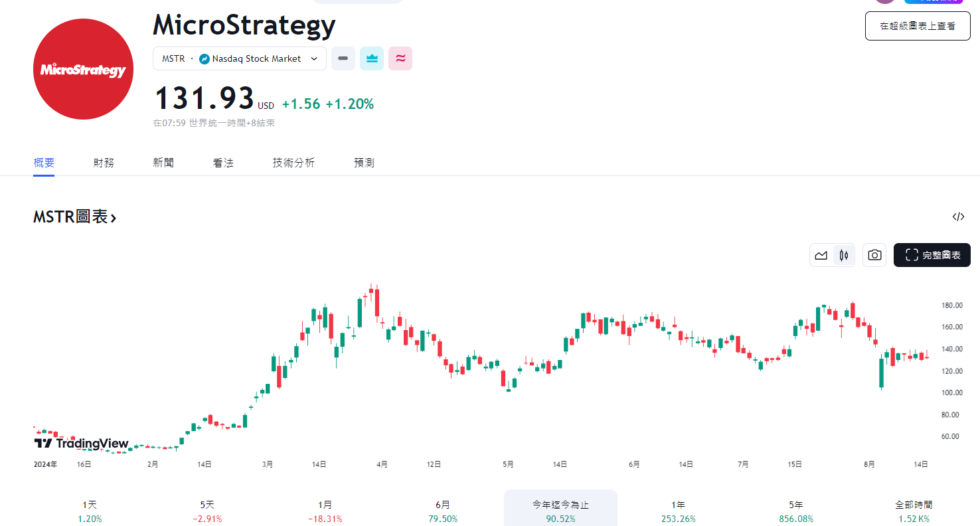Select the candlestick chart style icon
This screenshot has width=980, height=526.
(x=843, y=255)
